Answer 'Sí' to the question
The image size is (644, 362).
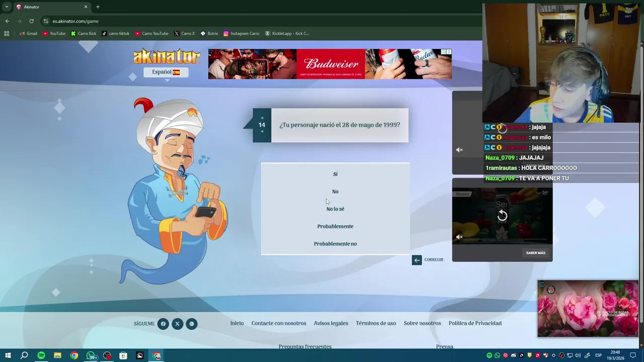(x=335, y=174)
